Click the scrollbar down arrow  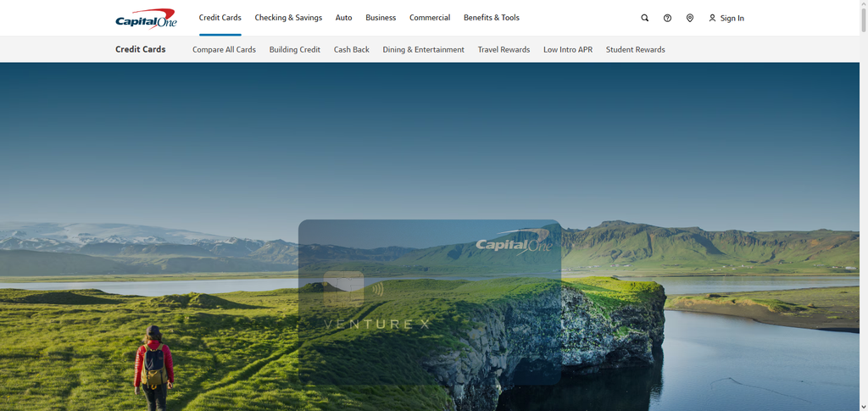(x=864, y=407)
